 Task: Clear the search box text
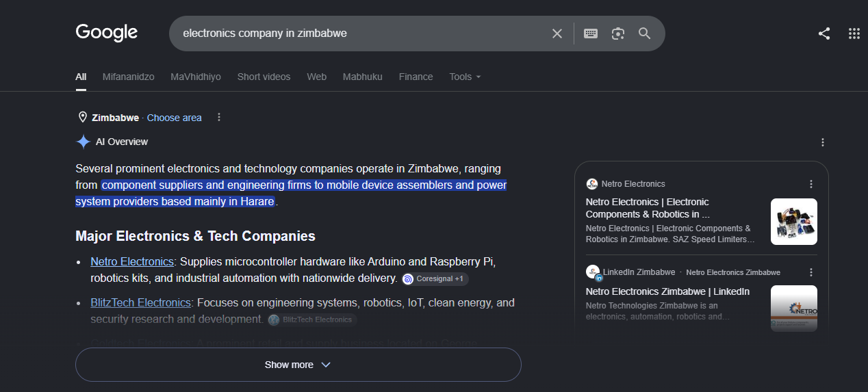(557, 34)
